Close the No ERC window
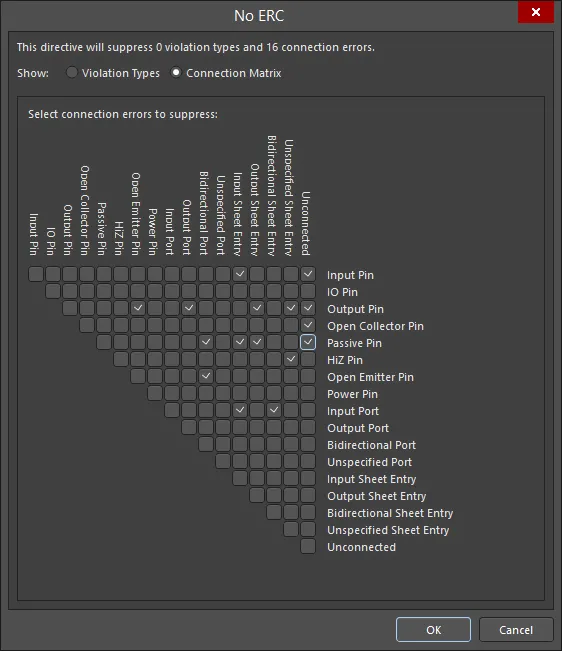The height and width of the screenshot is (651, 562). [535, 12]
